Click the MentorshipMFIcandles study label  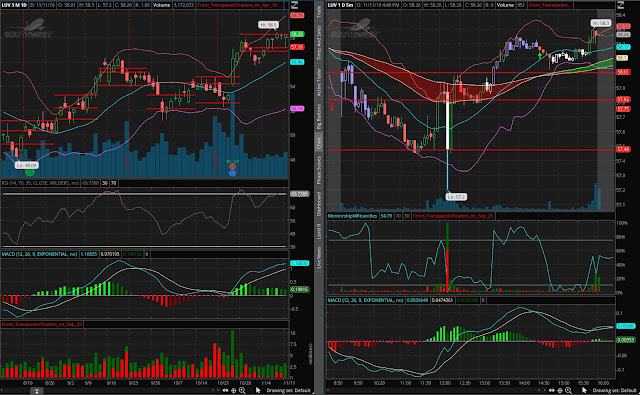pos(352,216)
